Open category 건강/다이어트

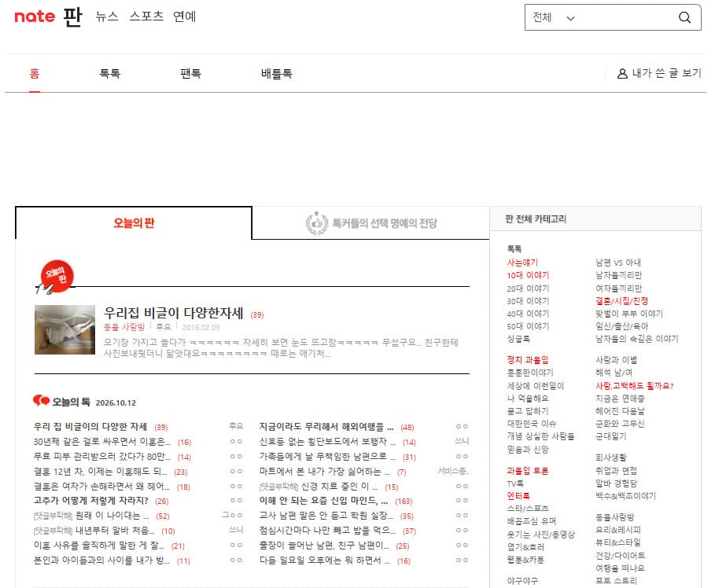click(x=620, y=556)
